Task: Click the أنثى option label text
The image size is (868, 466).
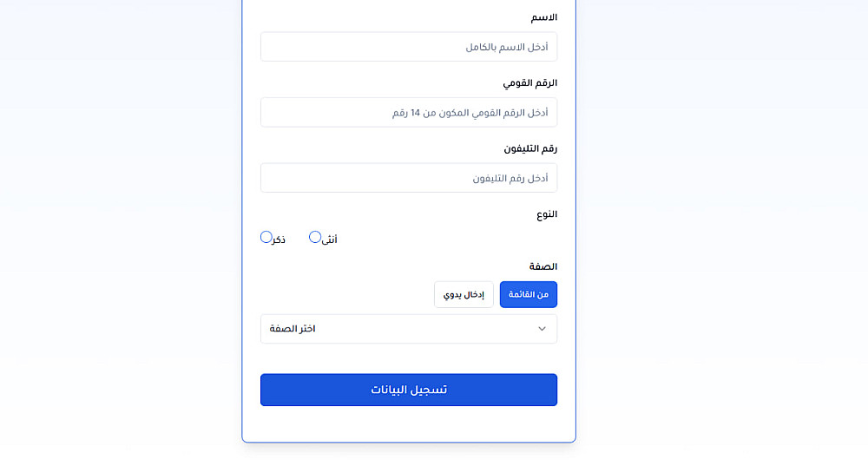Action: click(329, 240)
